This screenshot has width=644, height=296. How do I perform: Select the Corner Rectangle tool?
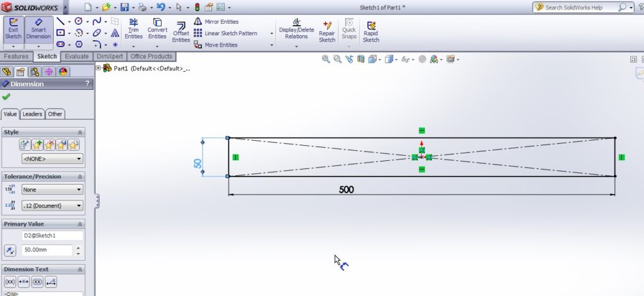[x=60, y=33]
